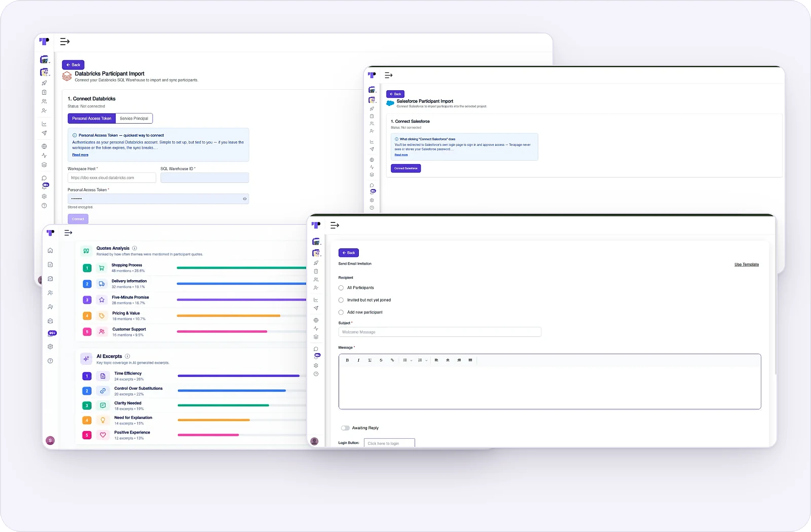Expand sidebar menu in Salesforce window
Screen dimensions: 811x532
point(389,75)
